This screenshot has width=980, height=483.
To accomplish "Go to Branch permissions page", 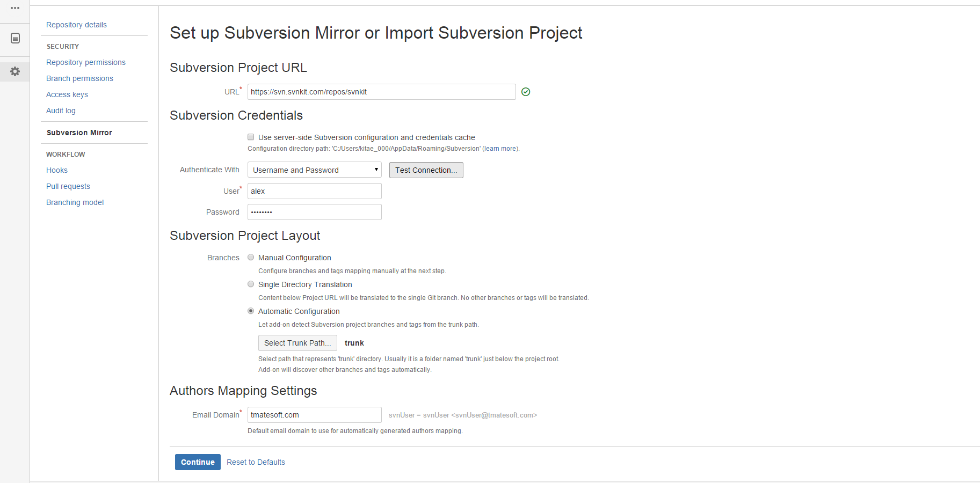I will point(79,78).
